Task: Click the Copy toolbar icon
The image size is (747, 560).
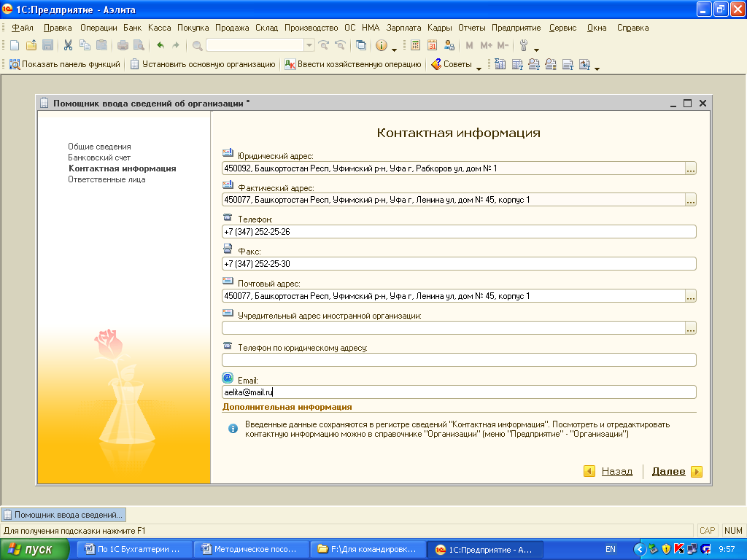Action: (x=85, y=45)
